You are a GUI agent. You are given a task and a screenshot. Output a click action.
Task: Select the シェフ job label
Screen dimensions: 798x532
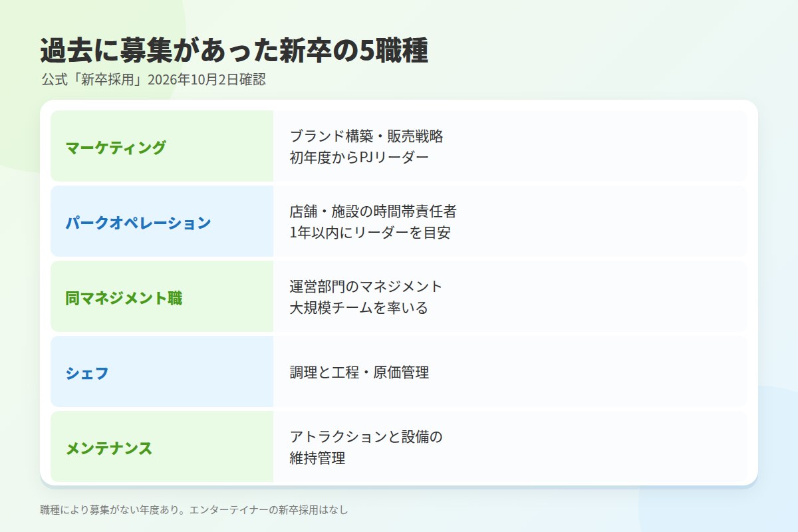pyautogui.click(x=87, y=373)
